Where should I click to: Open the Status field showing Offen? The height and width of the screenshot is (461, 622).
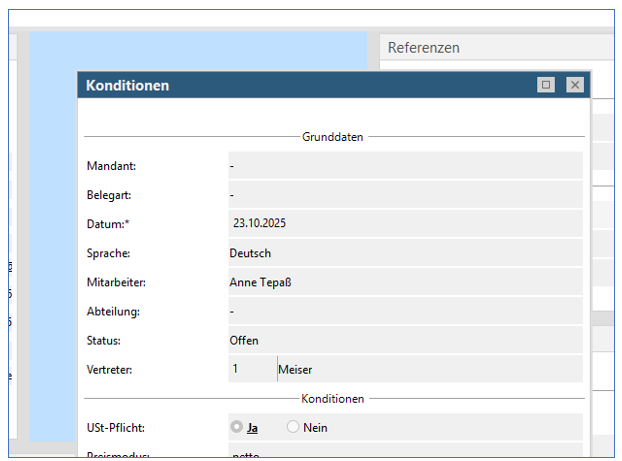tap(405, 340)
